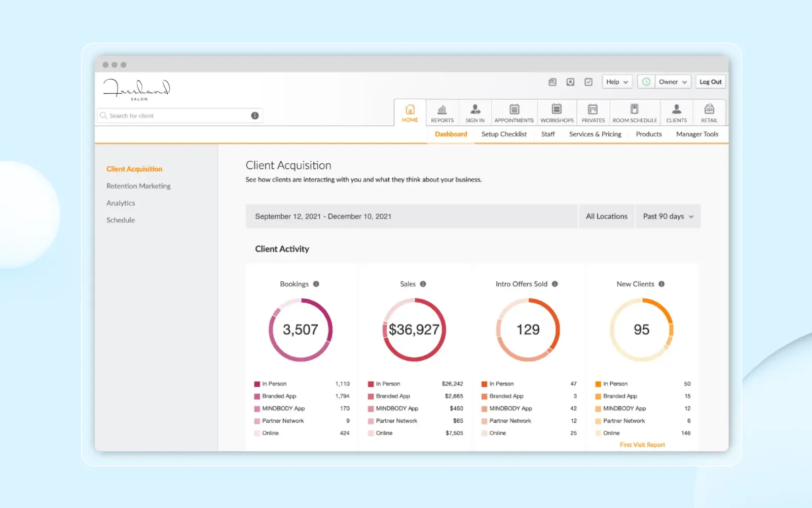Click the info icon in the client search box
This screenshot has height=508, width=812.
pos(255,116)
